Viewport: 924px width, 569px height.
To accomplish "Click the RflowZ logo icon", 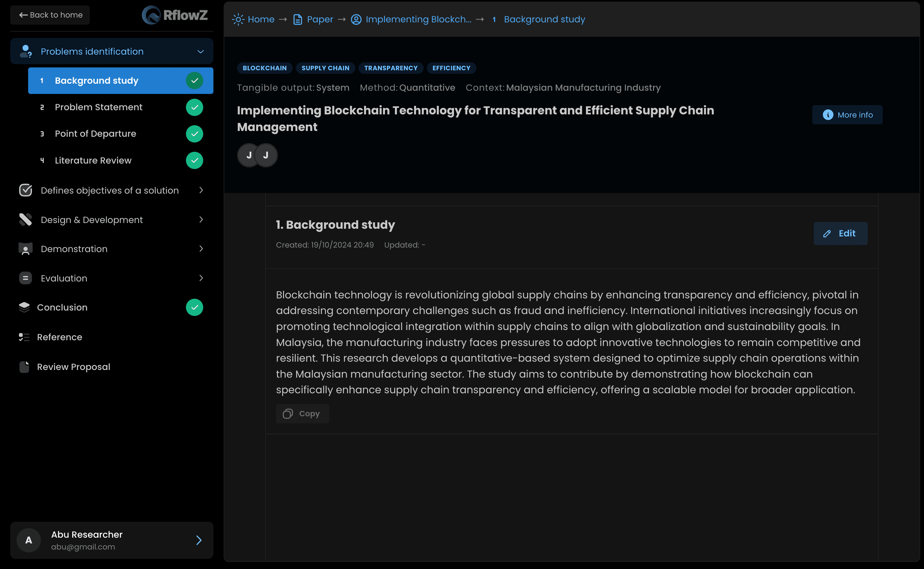I will coord(151,15).
